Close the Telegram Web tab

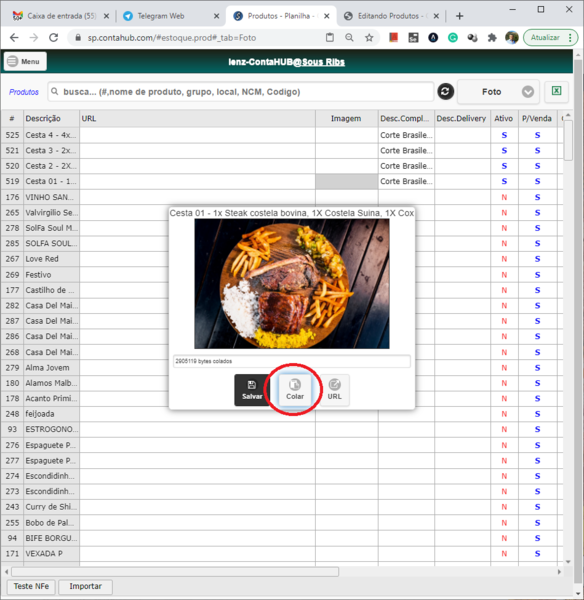pyautogui.click(x=216, y=16)
